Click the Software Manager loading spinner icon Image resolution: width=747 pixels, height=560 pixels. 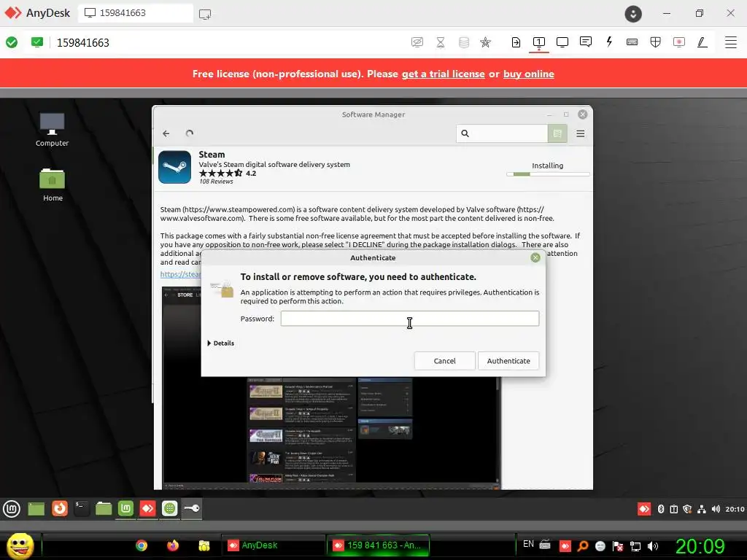click(x=190, y=133)
